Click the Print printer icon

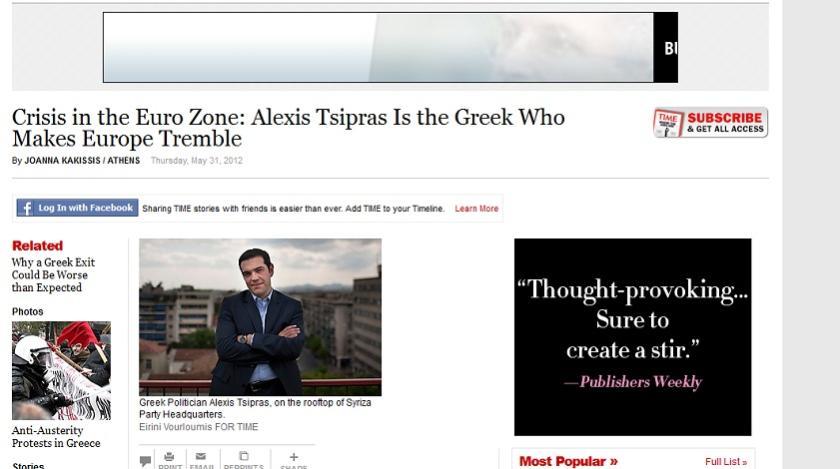pos(170,458)
